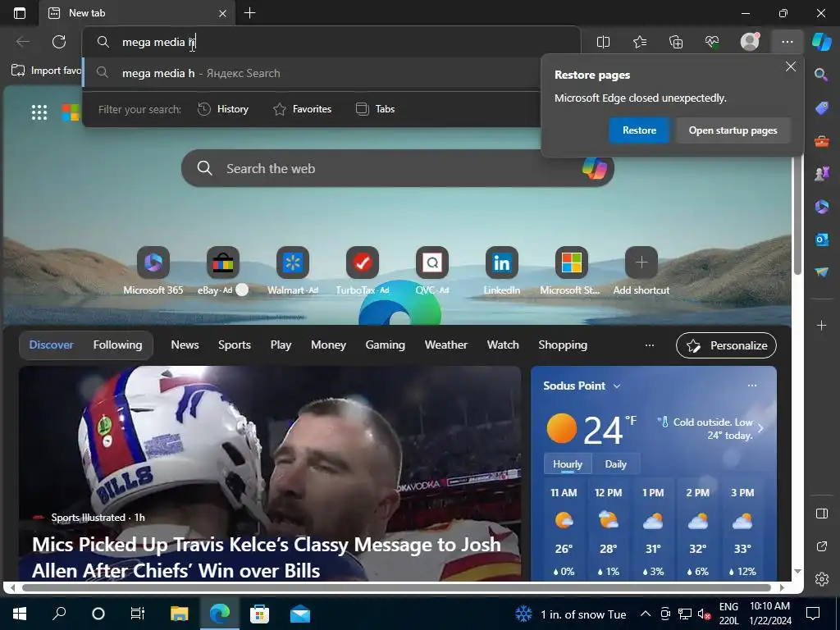This screenshot has width=840, height=630.
Task: Open sidebar Tools briefcase icon
Action: [821, 141]
